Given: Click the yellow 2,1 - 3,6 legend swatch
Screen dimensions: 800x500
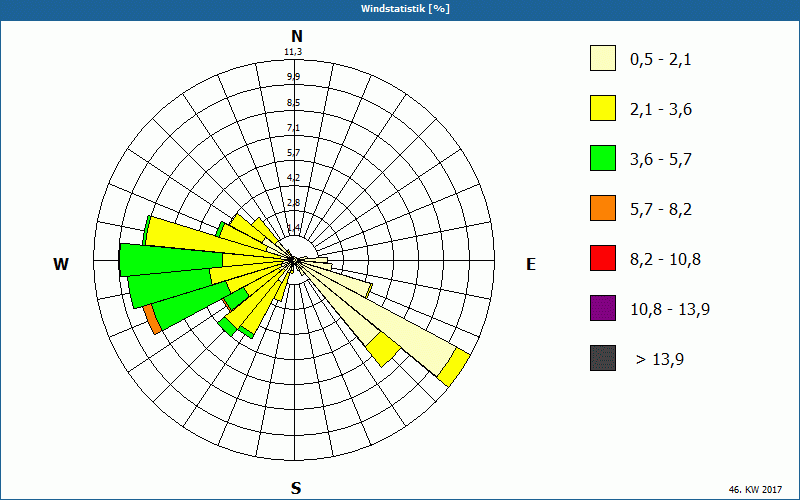Looking at the screenshot, I should coord(603,108).
